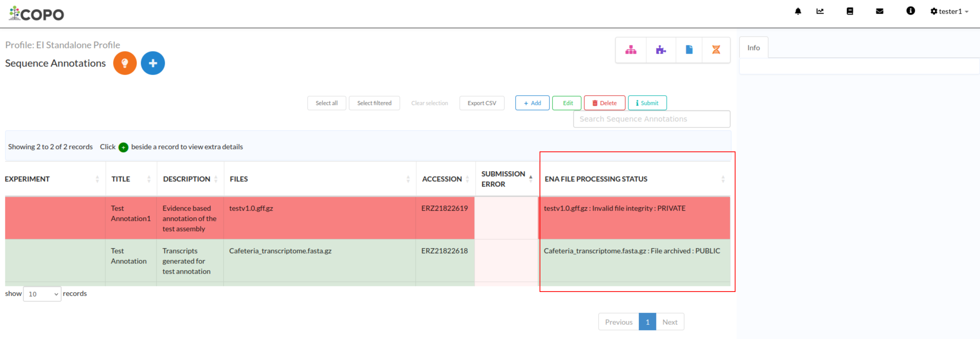Click the envelope contact icon
This screenshot has height=339, width=980.
coord(879,12)
